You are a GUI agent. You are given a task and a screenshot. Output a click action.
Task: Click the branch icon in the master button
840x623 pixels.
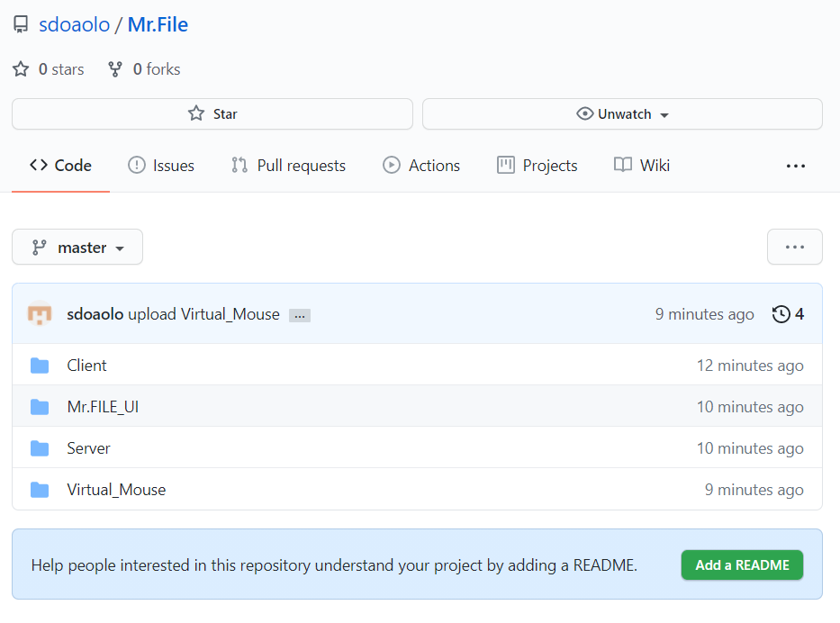tap(39, 247)
